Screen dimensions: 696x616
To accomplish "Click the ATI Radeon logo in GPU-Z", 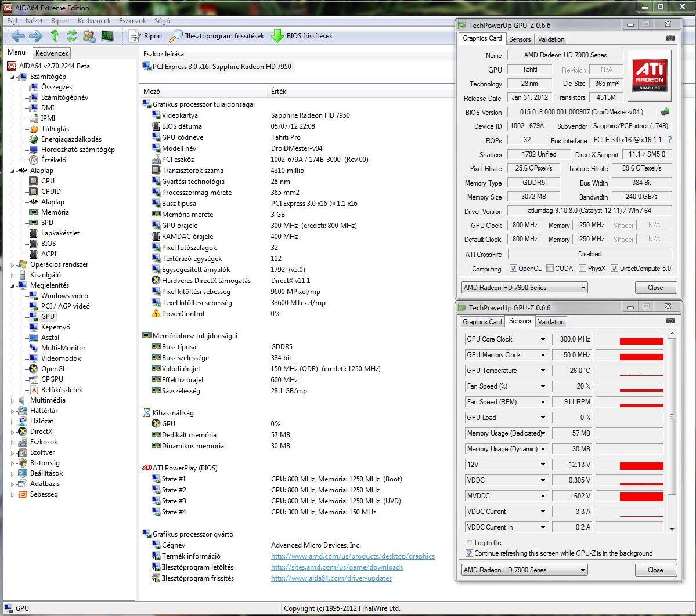I will [650, 75].
